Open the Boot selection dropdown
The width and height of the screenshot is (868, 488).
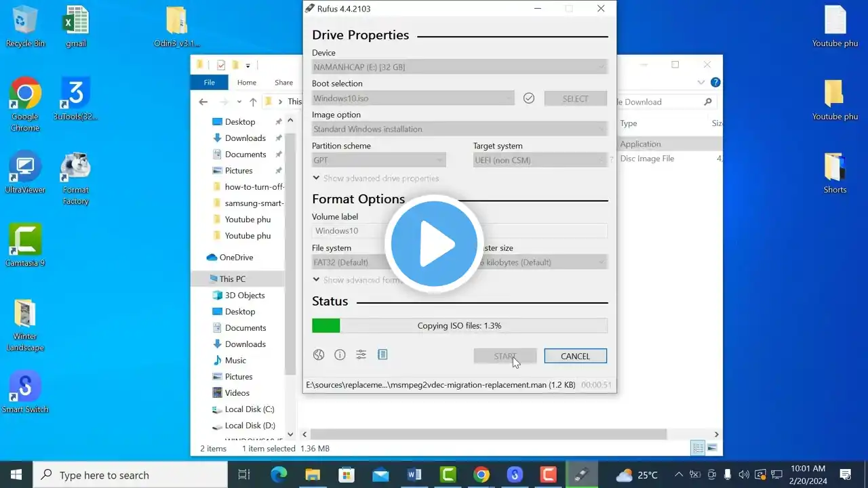point(413,98)
